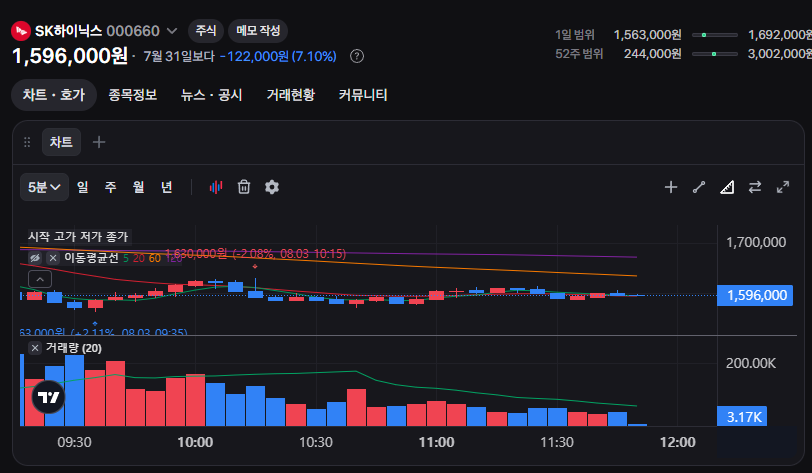Viewport: 812px width, 473px height.
Task: Remove the 거래량 (20) indicator with X
Action: coord(35,348)
